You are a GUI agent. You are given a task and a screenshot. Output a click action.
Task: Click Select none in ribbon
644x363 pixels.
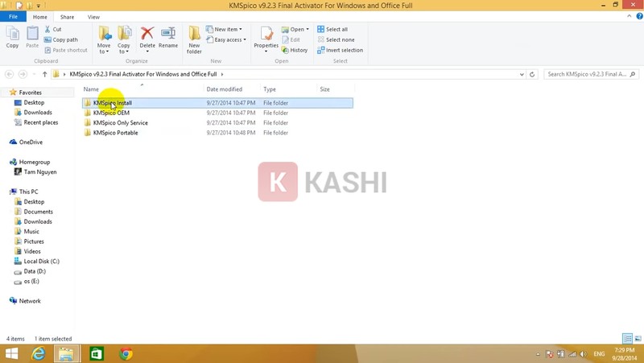336,39
